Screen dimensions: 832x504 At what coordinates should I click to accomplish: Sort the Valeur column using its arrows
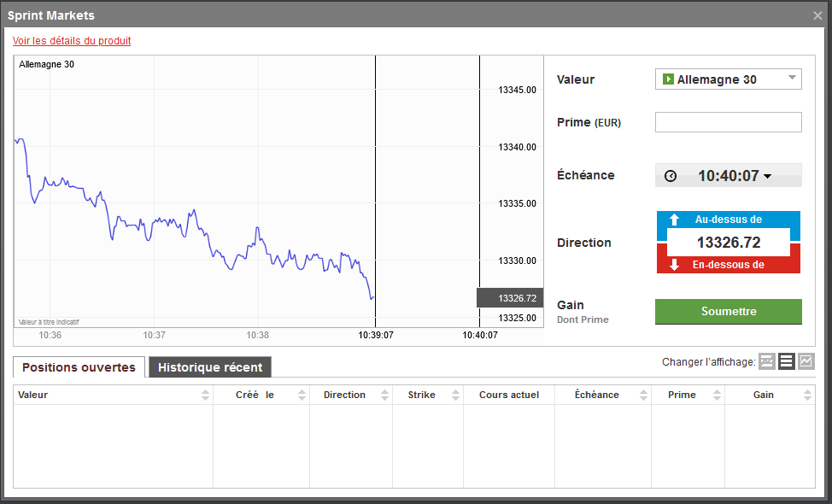click(205, 395)
